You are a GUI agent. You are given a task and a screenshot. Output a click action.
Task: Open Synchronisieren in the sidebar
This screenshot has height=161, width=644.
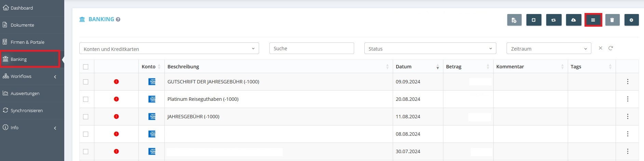(32, 111)
